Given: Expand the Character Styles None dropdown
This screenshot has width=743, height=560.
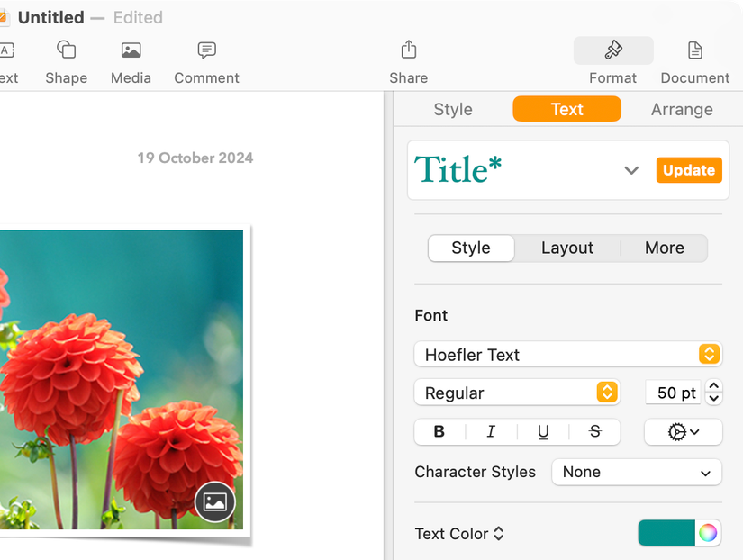Looking at the screenshot, I should point(637,472).
